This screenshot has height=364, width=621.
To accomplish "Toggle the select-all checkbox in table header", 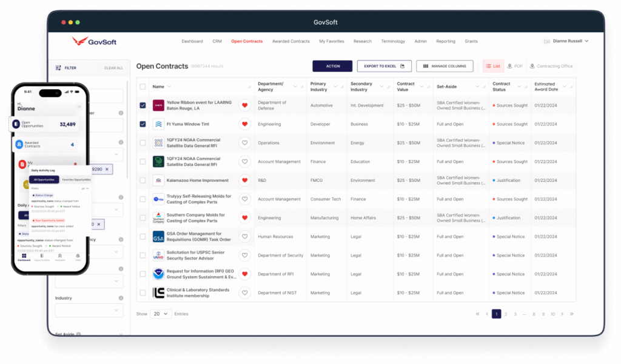I will [143, 87].
